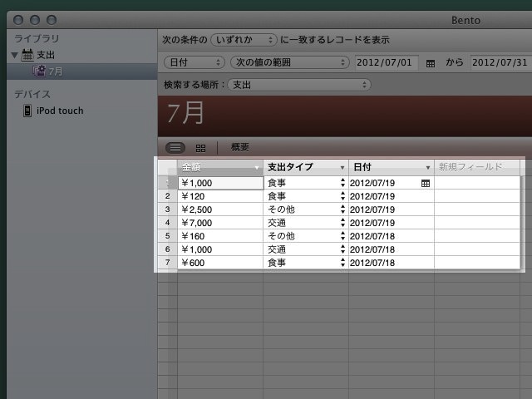Viewport: 532px width, 399px height.
Task: Open calendar picker beside 2012/07/01
Action: click(x=431, y=63)
